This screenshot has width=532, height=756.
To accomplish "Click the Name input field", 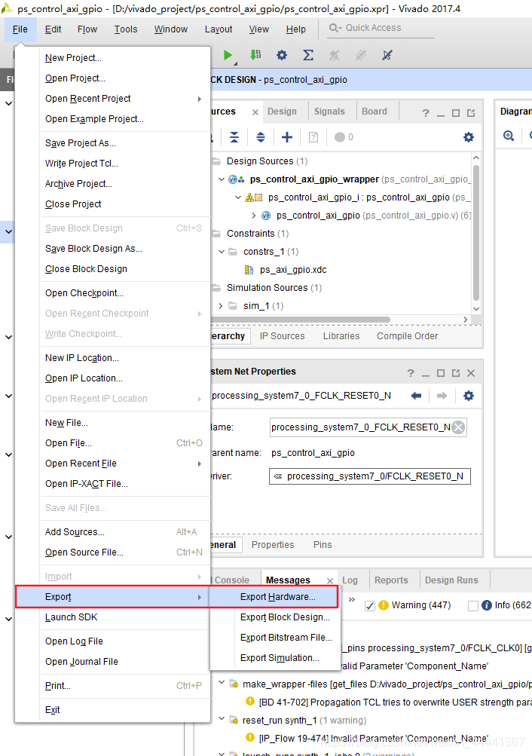I will click(368, 427).
